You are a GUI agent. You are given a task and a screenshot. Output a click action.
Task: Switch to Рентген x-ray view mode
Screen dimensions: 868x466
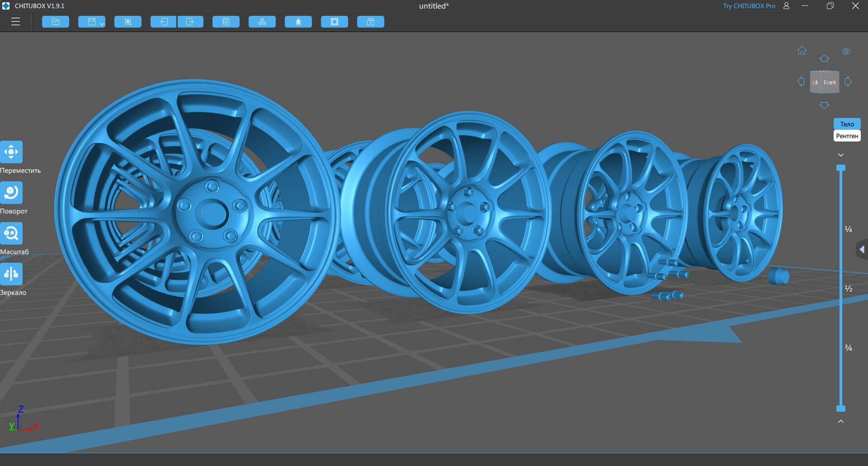[847, 136]
